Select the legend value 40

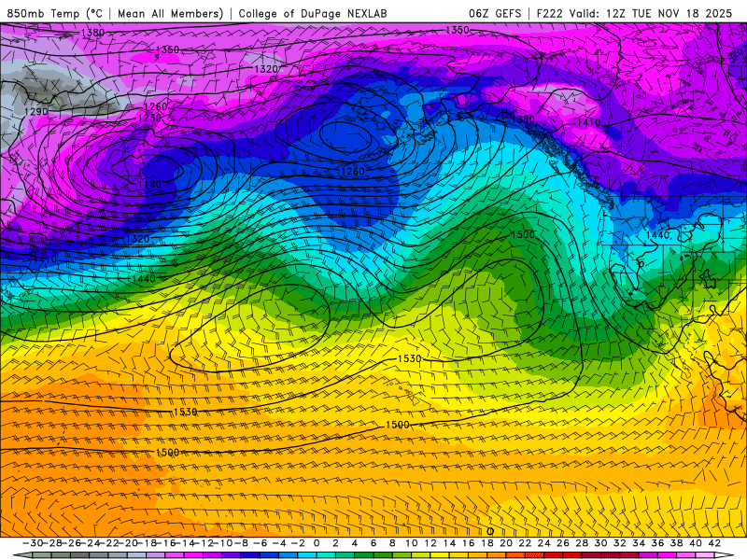(x=696, y=543)
